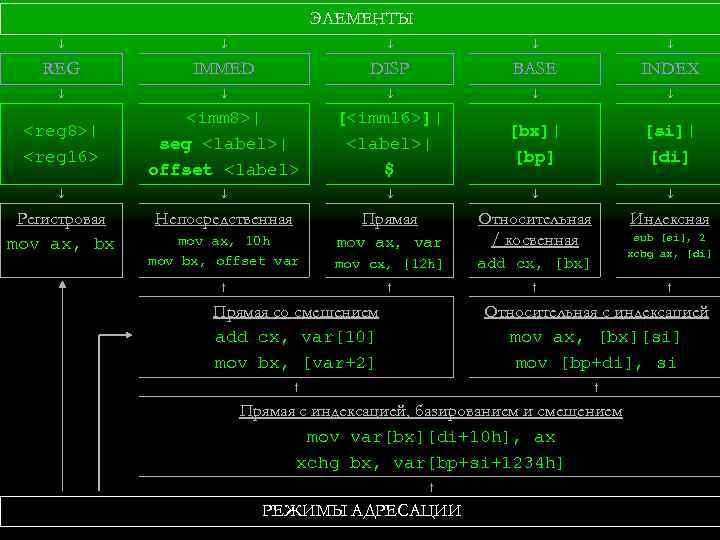
Task: Click the mov ax, bx example
Action: click(61, 244)
